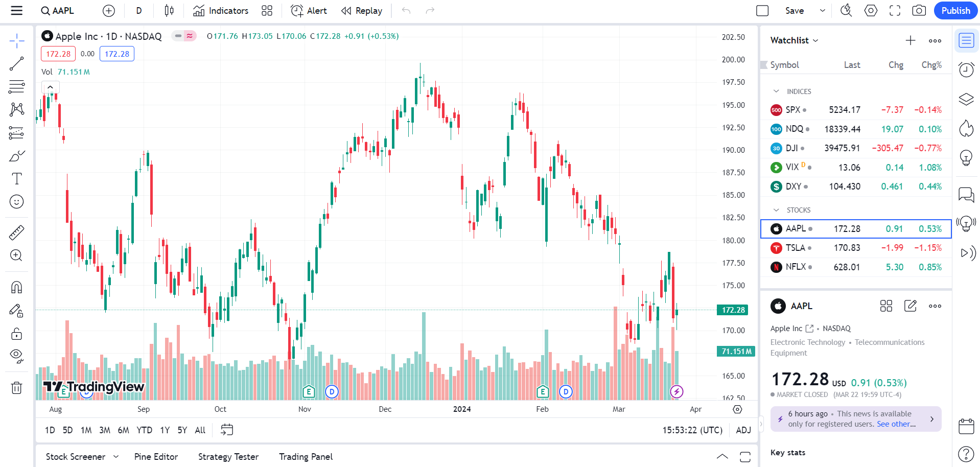Collapse the chart legend arrow
Viewport: 980px width, 467px height.
click(51, 87)
